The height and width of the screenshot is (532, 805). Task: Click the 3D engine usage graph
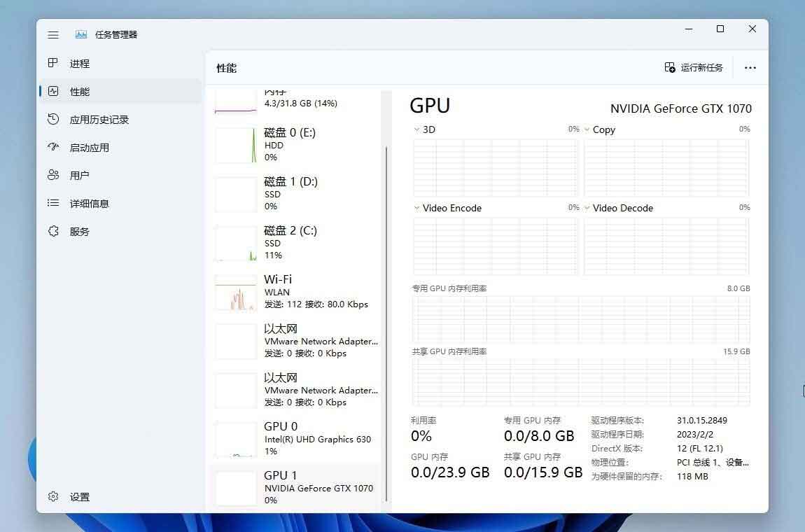click(x=496, y=168)
